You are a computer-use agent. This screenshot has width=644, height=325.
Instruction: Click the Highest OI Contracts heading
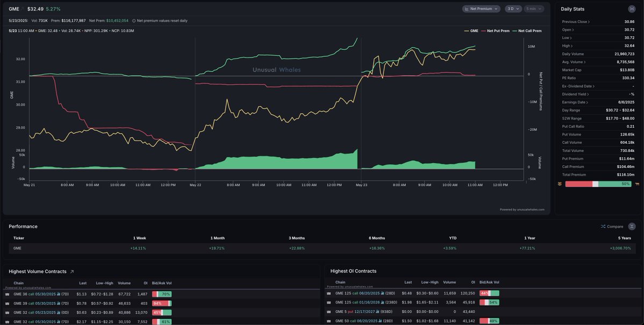353,271
